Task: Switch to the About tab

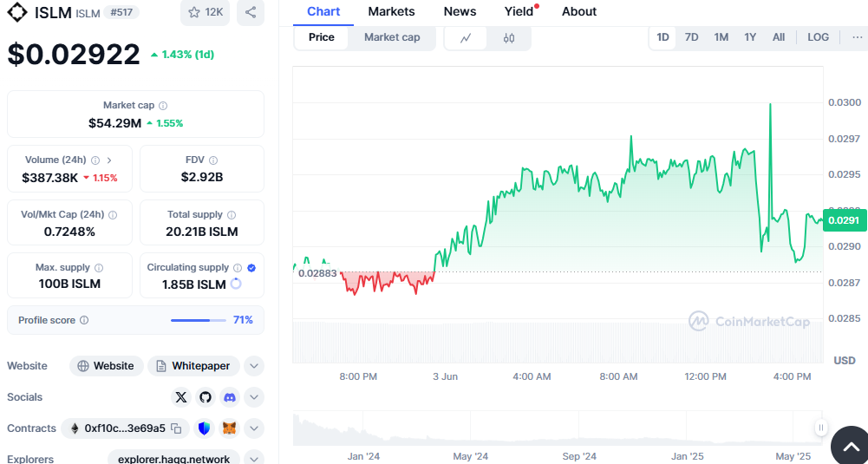Action: (x=579, y=11)
